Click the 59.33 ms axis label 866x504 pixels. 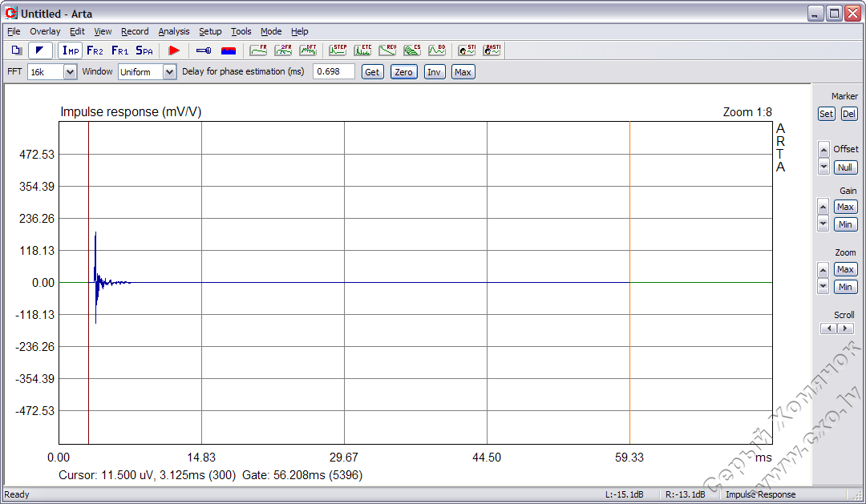pos(629,458)
